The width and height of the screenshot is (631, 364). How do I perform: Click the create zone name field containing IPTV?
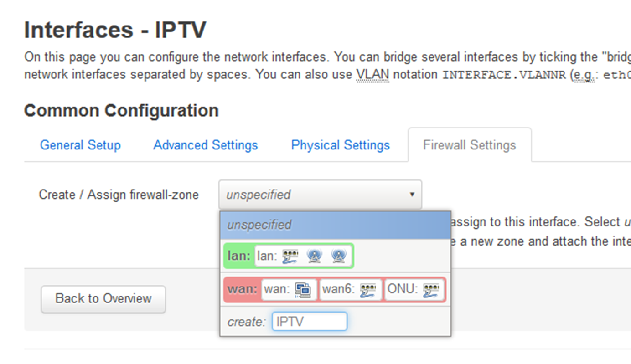(309, 322)
